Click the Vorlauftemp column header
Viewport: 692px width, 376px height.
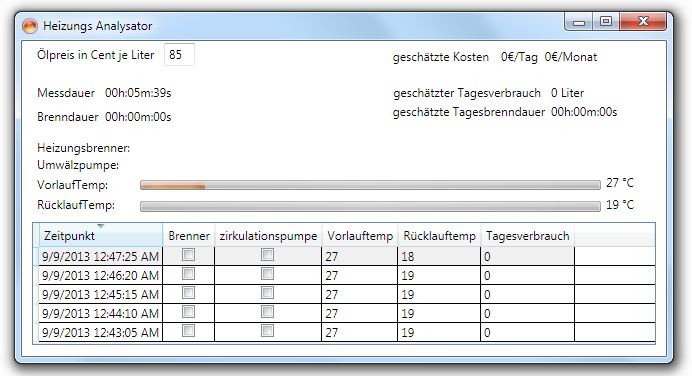pyautogui.click(x=360, y=236)
